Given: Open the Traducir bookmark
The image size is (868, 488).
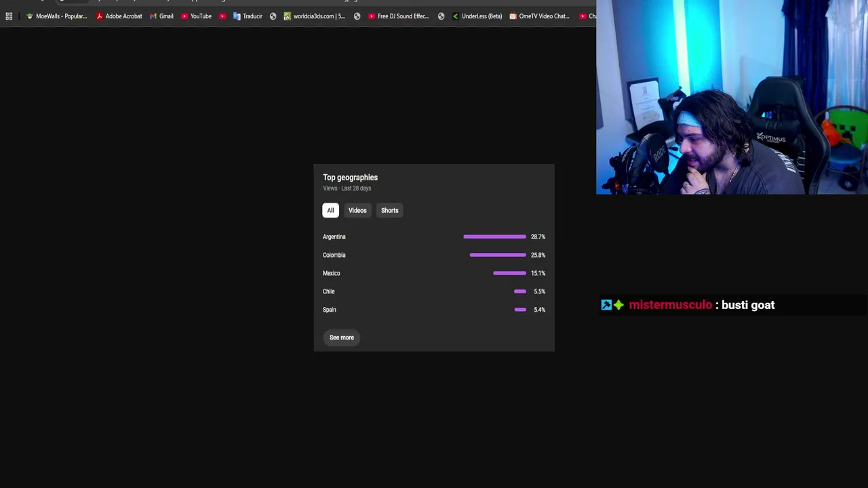Looking at the screenshot, I should point(248,16).
